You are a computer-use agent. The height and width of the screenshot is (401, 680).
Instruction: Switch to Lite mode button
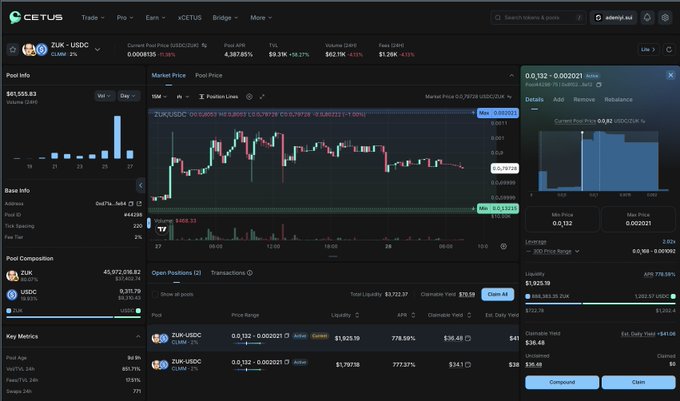(648, 49)
